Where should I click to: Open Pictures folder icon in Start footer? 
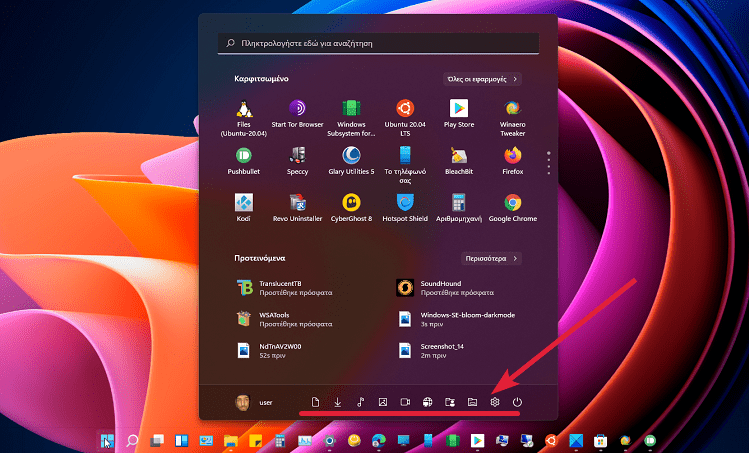click(x=383, y=402)
